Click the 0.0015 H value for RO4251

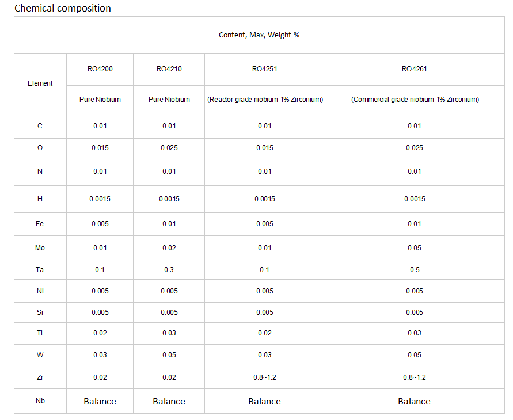point(265,198)
